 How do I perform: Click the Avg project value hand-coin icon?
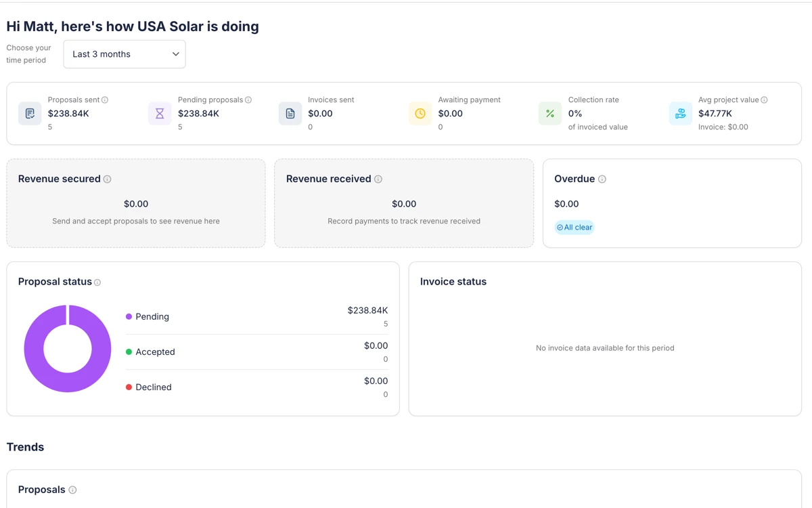click(x=681, y=114)
